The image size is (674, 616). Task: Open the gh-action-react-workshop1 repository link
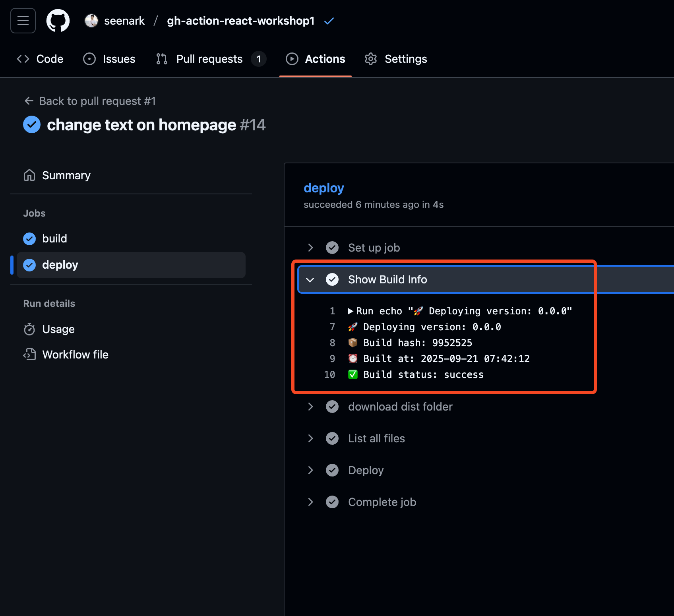coord(240,21)
